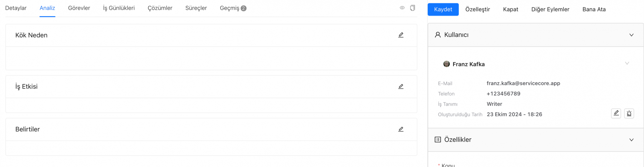The height and width of the screenshot is (167, 644).
Task: Click Franz Kafka's avatar picture
Action: tap(446, 64)
